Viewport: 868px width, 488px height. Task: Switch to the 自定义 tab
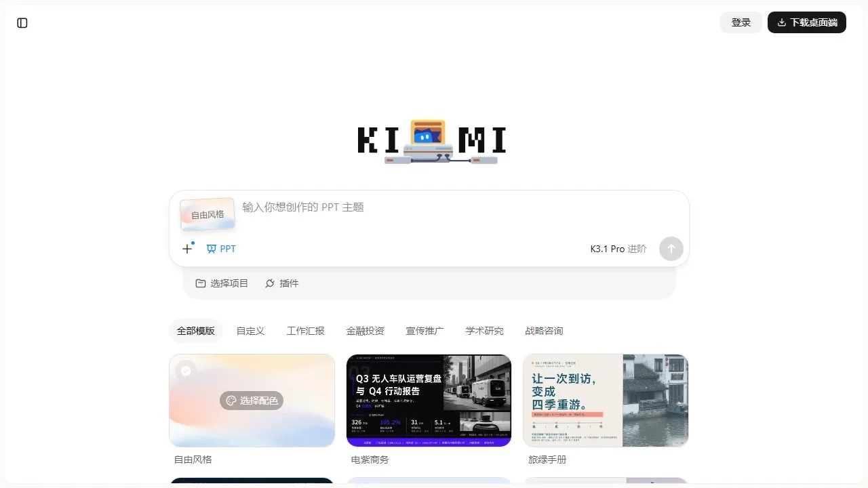point(250,331)
